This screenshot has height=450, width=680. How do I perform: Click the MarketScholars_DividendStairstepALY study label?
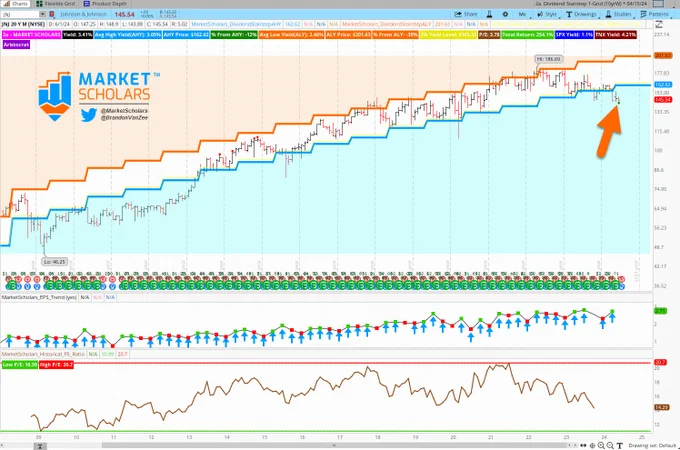(x=386, y=24)
